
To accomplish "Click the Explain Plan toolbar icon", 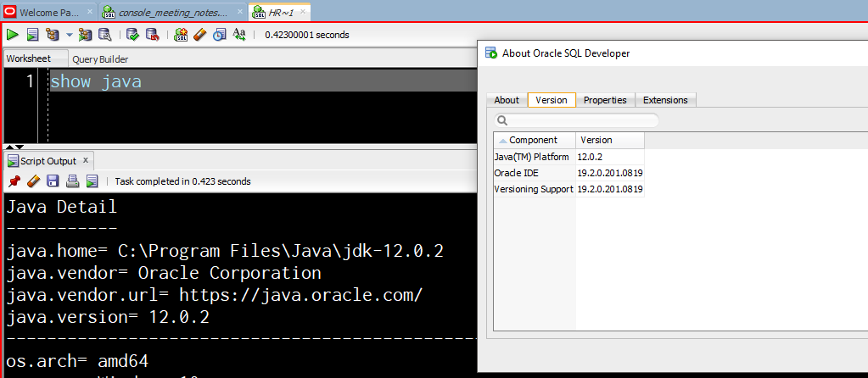I will [x=53, y=35].
